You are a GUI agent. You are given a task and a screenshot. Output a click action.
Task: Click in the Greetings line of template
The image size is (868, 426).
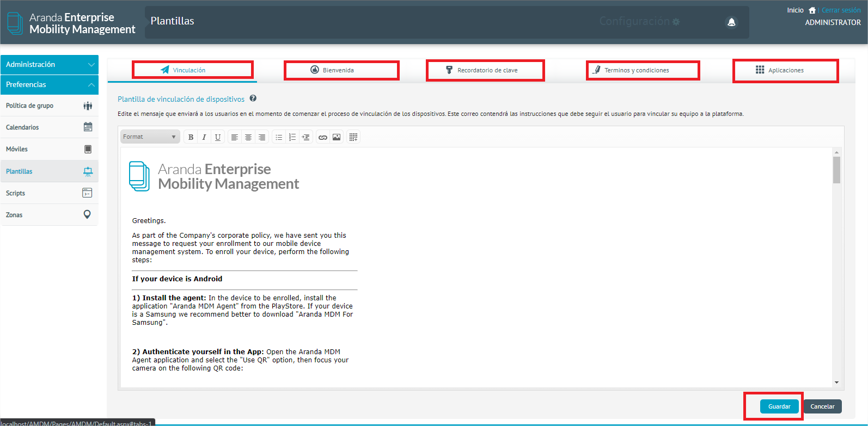click(149, 220)
